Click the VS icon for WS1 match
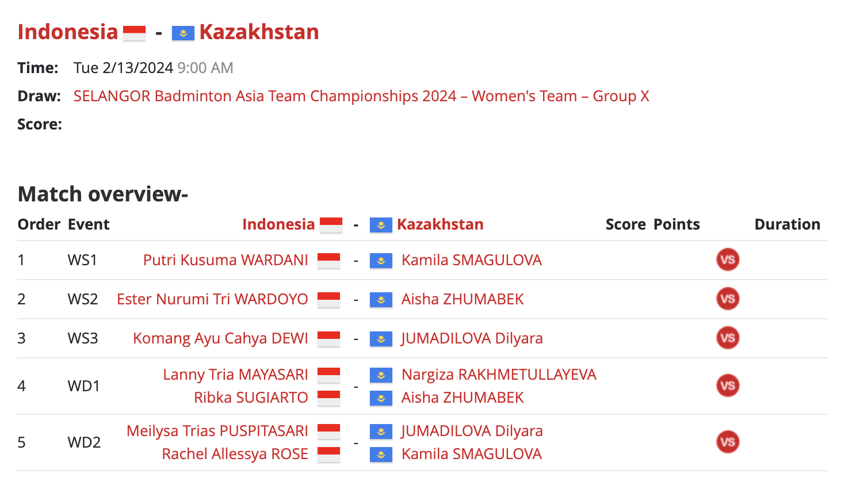Image resolution: width=856 pixels, height=504 pixels. click(728, 259)
